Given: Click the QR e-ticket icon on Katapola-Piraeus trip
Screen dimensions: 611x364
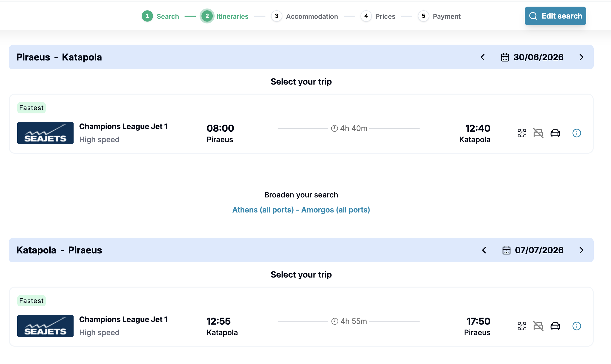Looking at the screenshot, I should pos(522,326).
